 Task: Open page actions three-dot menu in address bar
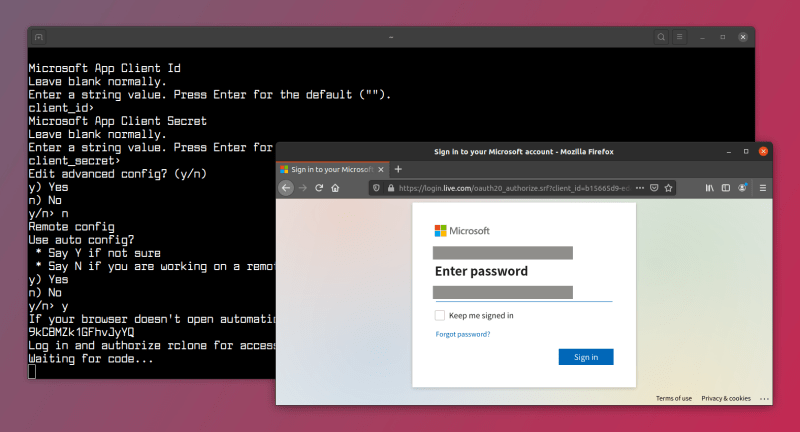pyautogui.click(x=640, y=188)
